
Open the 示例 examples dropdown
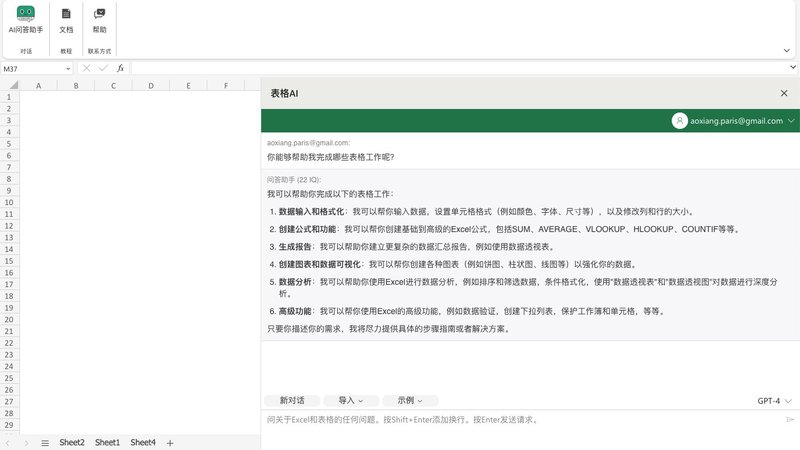[410, 401]
